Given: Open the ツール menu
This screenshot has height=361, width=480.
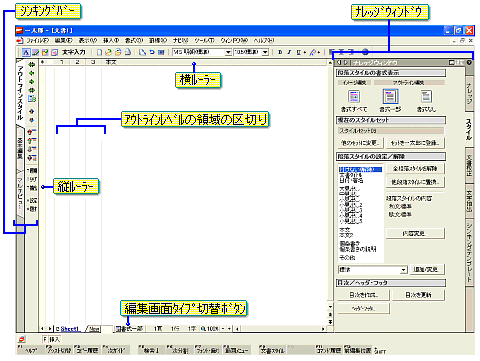Looking at the screenshot, I should (204, 40).
